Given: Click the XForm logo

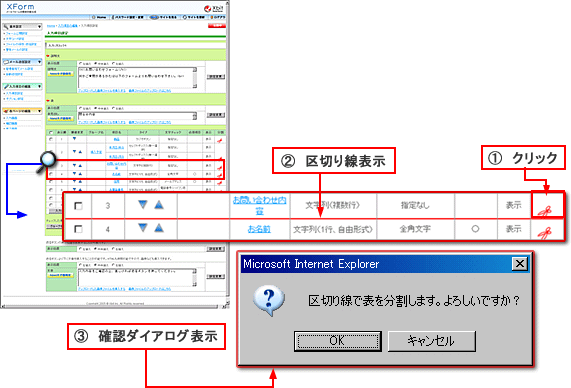Looking at the screenshot, I should (x=20, y=7).
